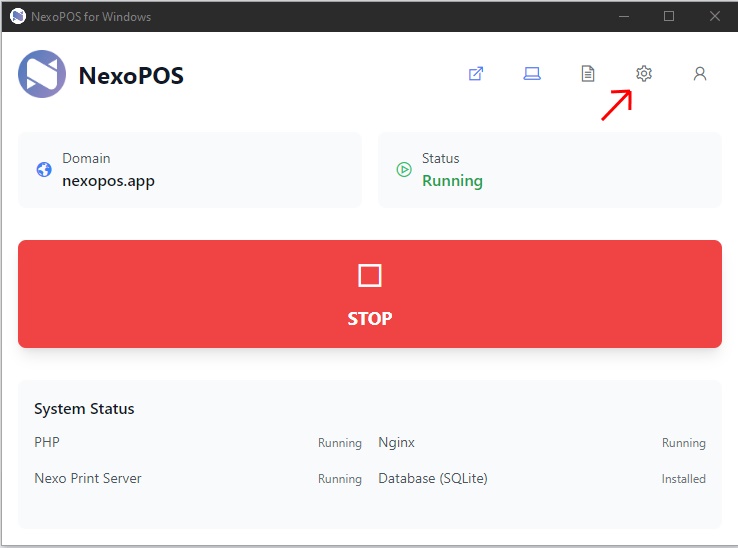This screenshot has height=548, width=738.
Task: Close the NexoPOS for Windows window
Action: click(714, 16)
